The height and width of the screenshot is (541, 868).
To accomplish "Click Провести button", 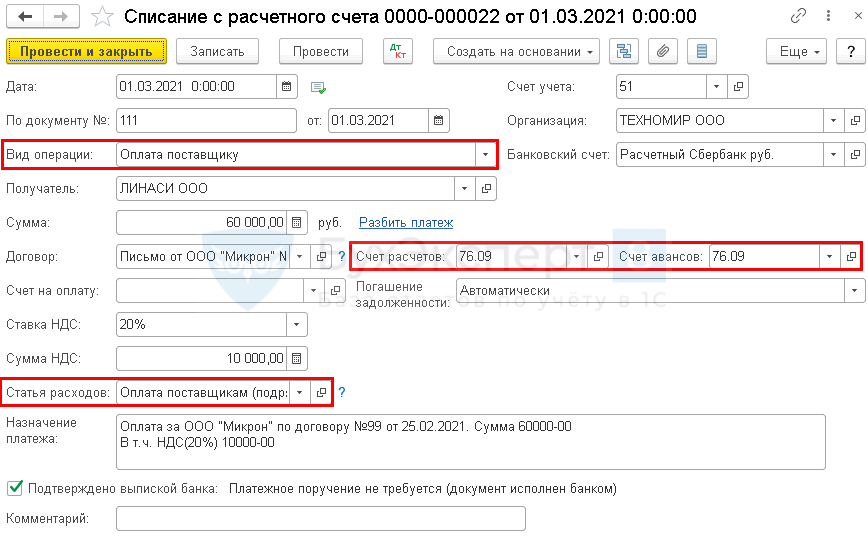I will tap(321, 51).
